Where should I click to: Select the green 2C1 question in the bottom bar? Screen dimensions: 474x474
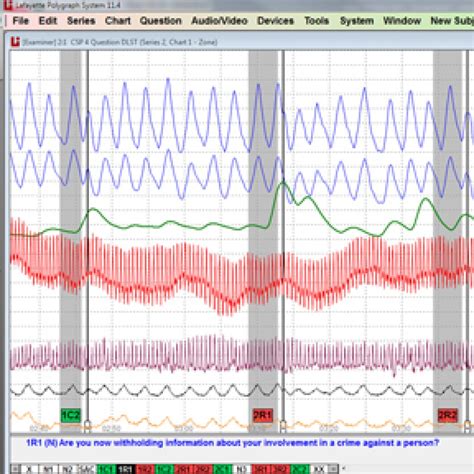223,469
